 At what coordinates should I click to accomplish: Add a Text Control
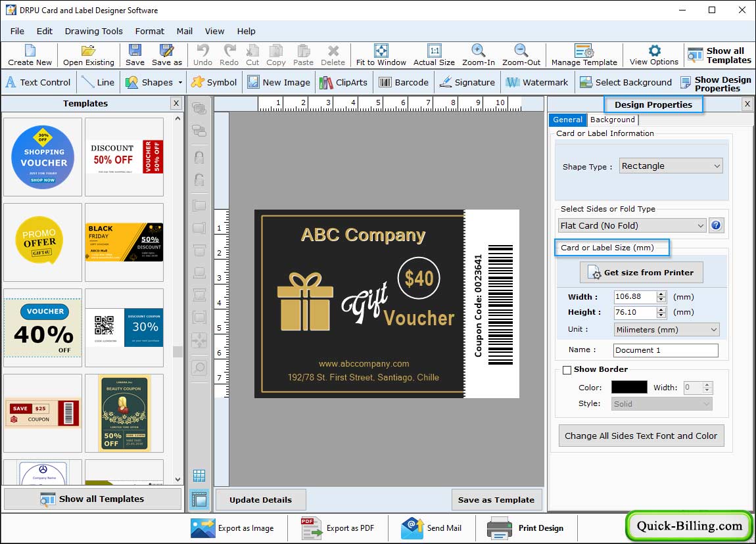39,82
